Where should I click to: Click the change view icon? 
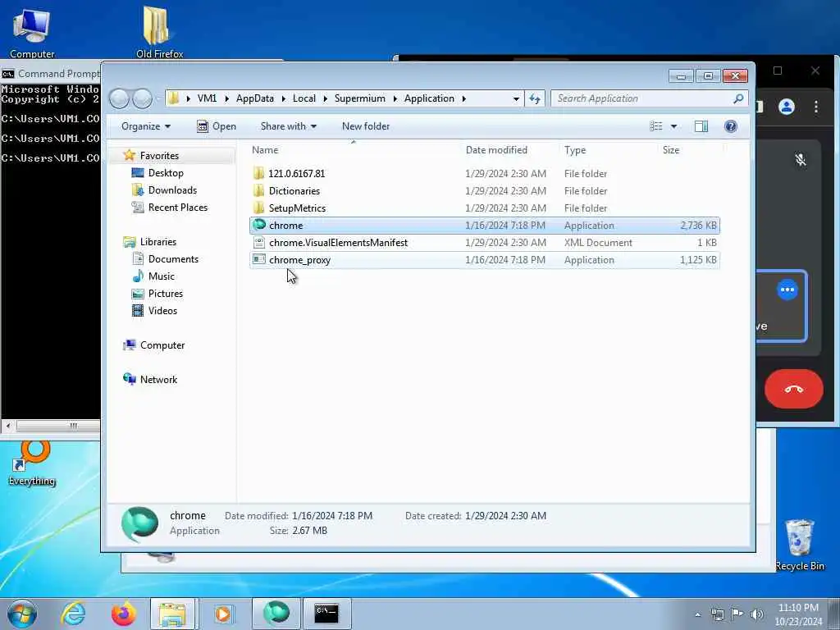[656, 126]
